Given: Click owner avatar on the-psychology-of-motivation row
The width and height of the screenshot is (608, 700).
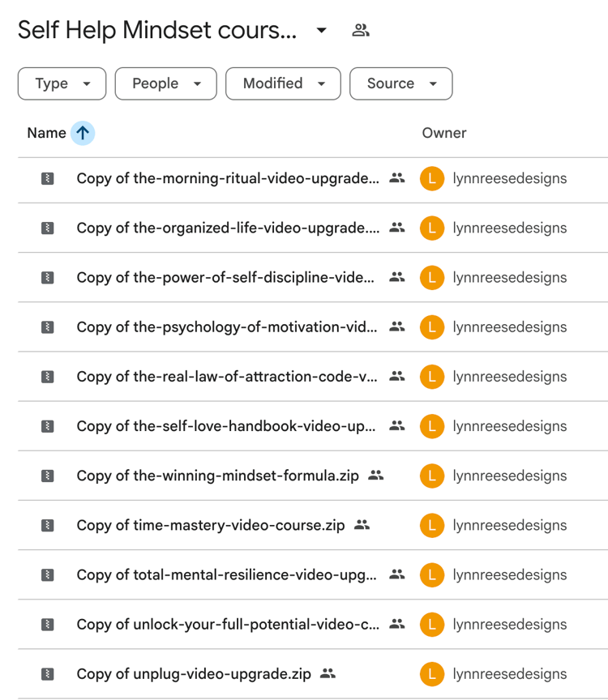Looking at the screenshot, I should coord(432,327).
